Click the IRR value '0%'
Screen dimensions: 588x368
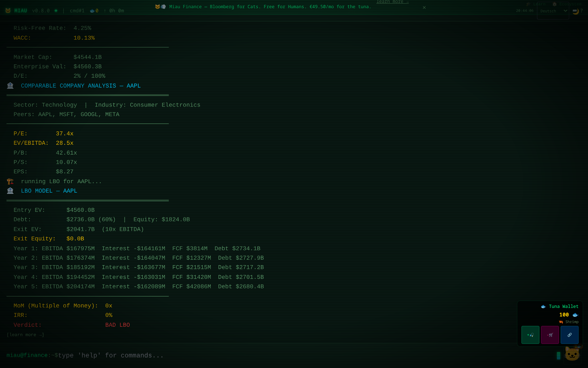pyautogui.click(x=109, y=315)
